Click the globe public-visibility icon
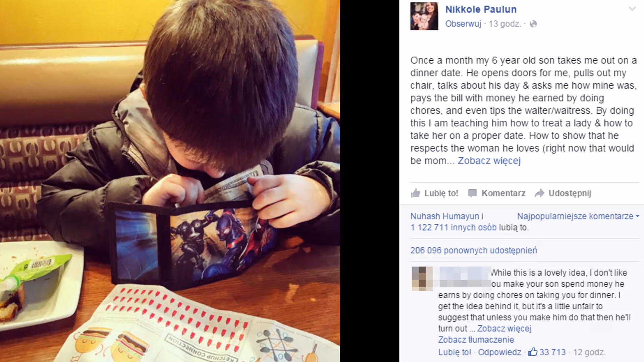This screenshot has width=644, height=362. [x=533, y=24]
